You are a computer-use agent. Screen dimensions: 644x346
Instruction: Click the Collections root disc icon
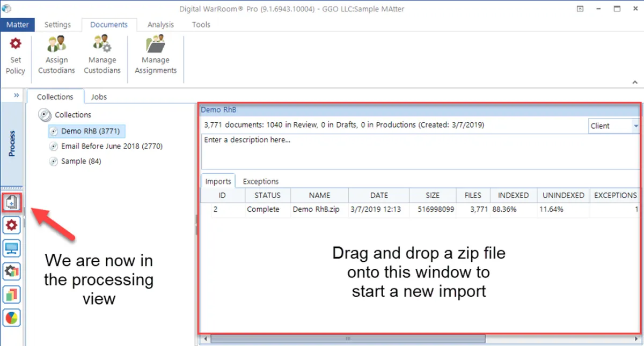(45, 115)
